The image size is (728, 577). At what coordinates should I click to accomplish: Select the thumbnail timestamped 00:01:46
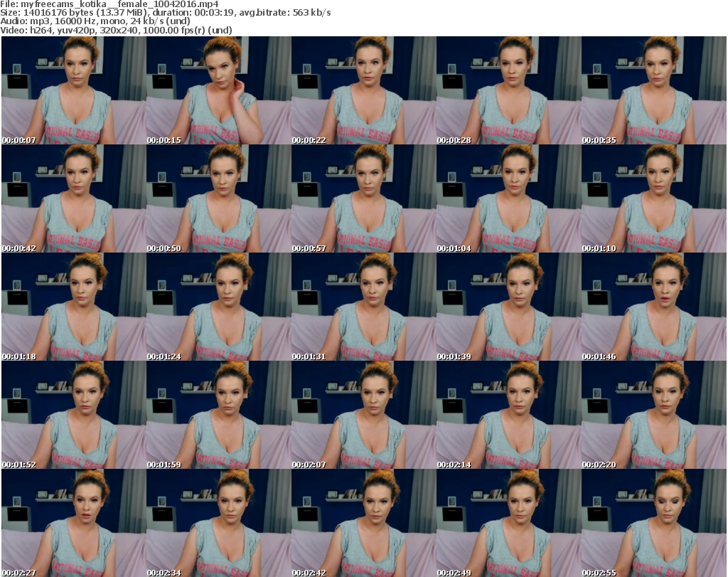[x=654, y=307]
